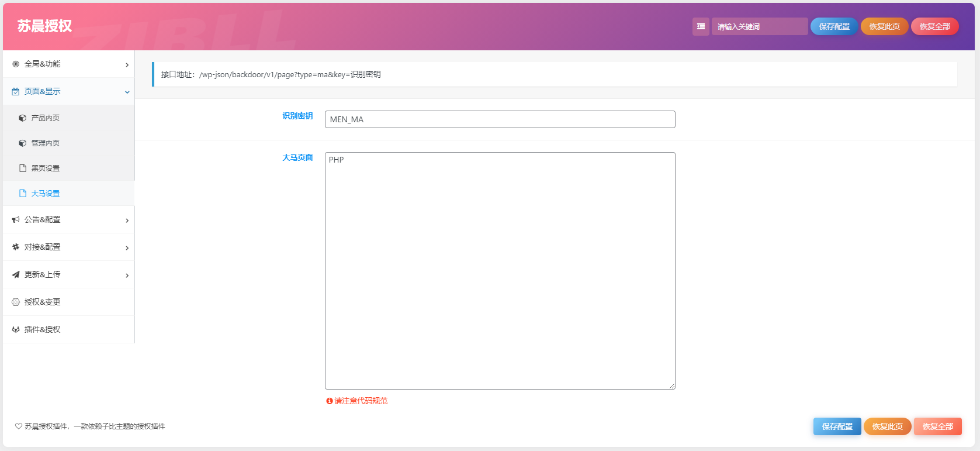This screenshot has height=451, width=980.
Task: Click the megaphone icon beside 公告&配置
Action: (16, 220)
